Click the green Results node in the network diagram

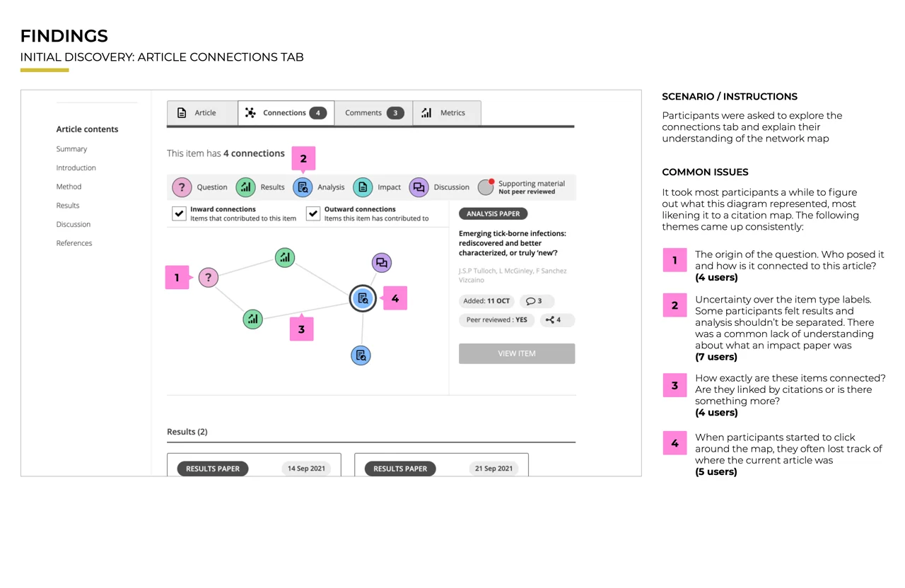(x=285, y=257)
